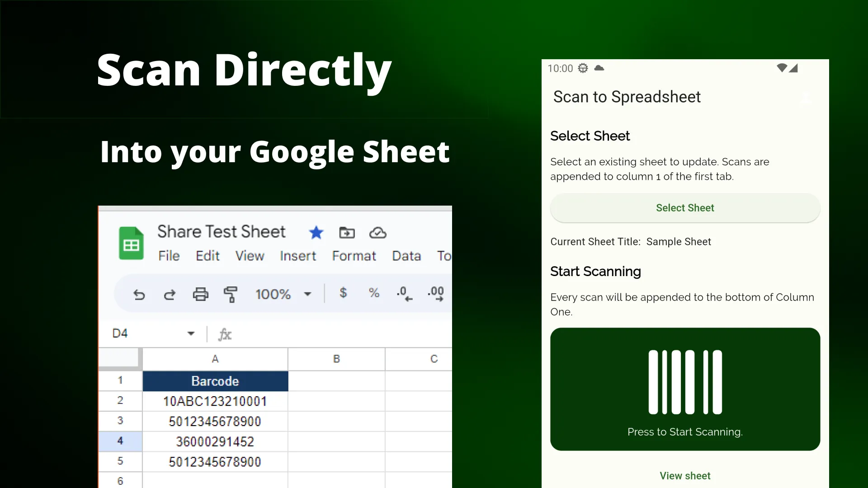Star the Share Test Sheet document
The width and height of the screenshot is (868, 488).
pyautogui.click(x=316, y=233)
